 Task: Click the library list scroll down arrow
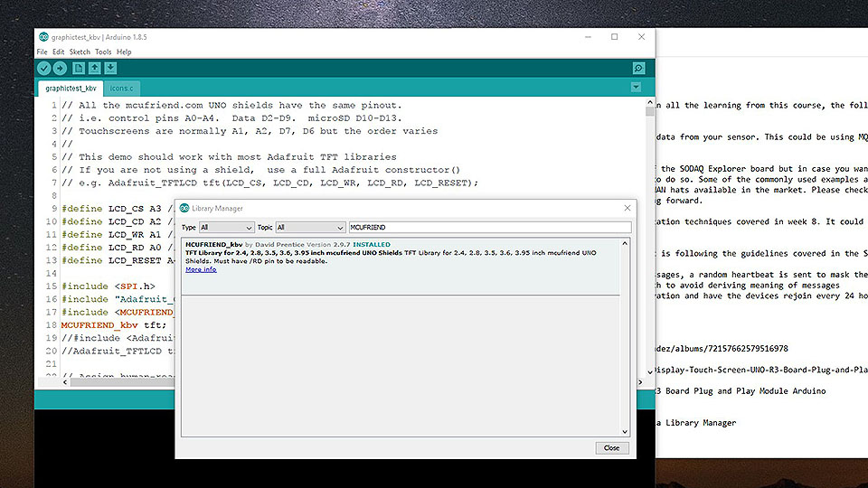coord(625,432)
